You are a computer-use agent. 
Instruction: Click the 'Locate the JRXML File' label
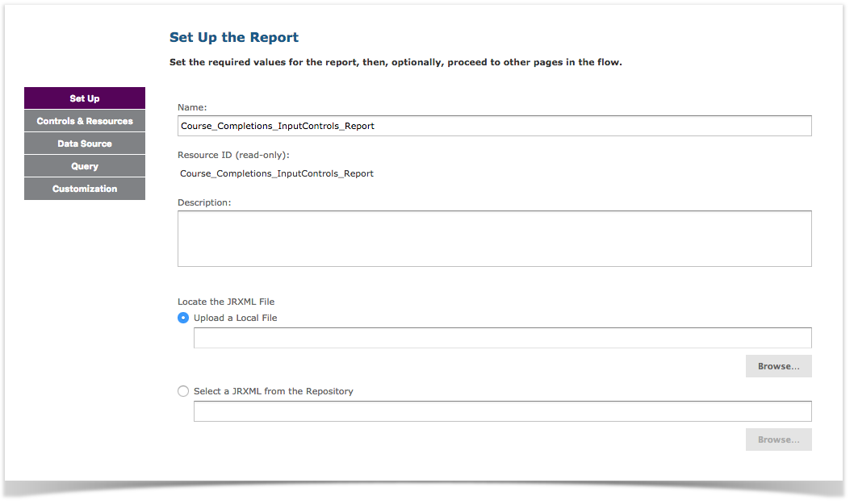click(x=226, y=302)
